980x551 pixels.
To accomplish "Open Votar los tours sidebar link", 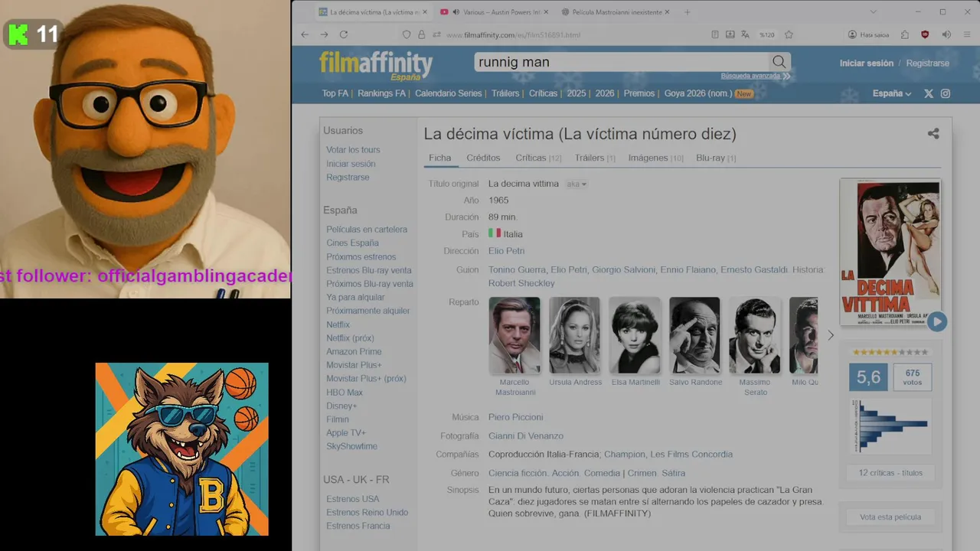I will [353, 150].
